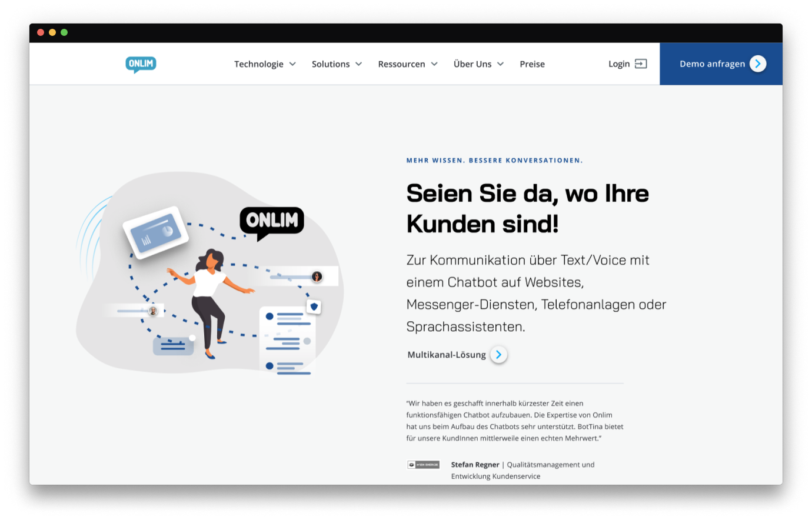Click the headline Seien Sie da

[528, 208]
